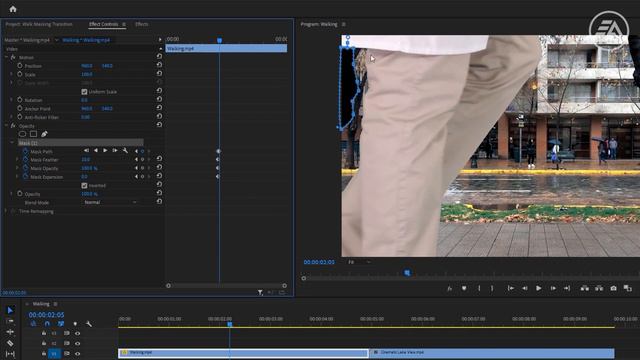Toggle Snap in timeline
The image size is (640, 360).
point(47,324)
